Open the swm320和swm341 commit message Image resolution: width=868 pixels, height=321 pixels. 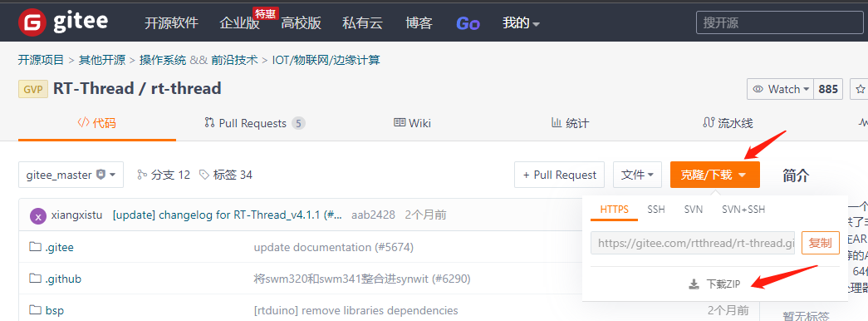(362, 279)
